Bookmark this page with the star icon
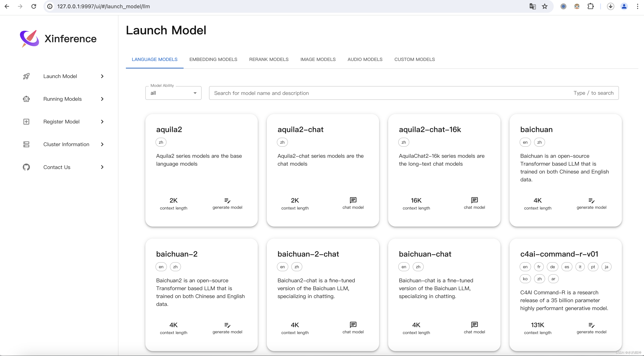Image resolution: width=644 pixels, height=356 pixels. [x=545, y=6]
